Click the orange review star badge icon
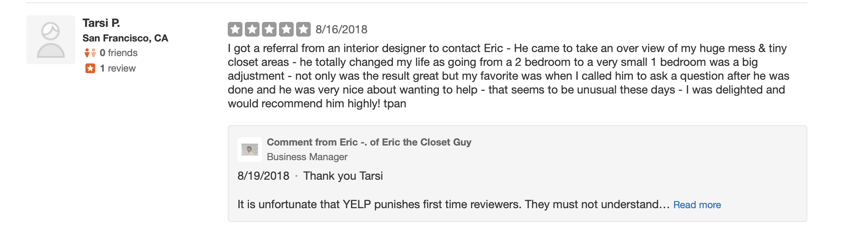The width and height of the screenshot is (868, 235). coord(90,68)
